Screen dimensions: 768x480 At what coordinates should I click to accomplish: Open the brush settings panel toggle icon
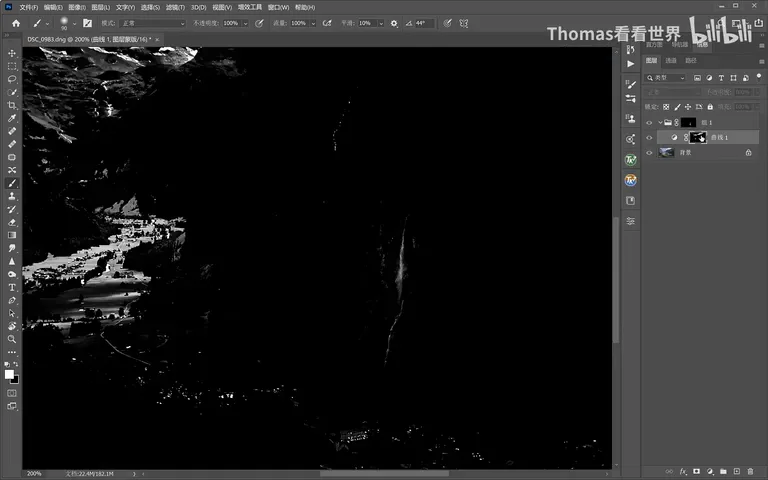[88, 23]
